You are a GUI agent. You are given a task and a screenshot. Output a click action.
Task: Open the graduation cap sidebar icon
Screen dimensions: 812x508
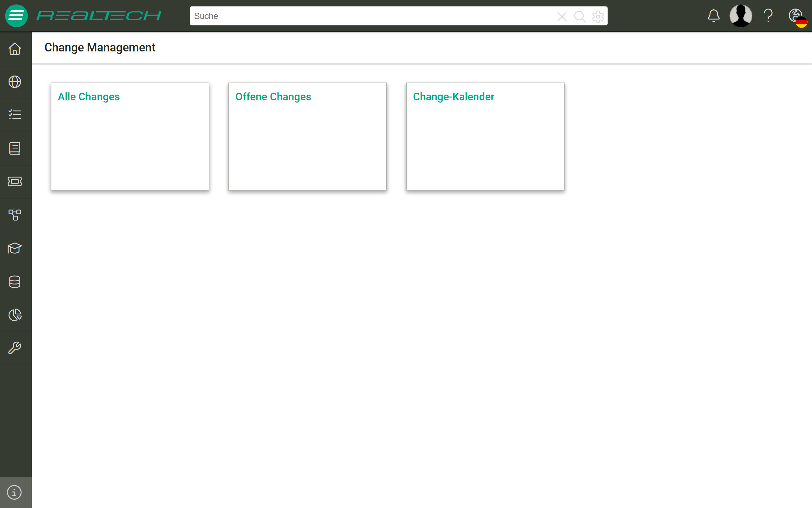15,248
